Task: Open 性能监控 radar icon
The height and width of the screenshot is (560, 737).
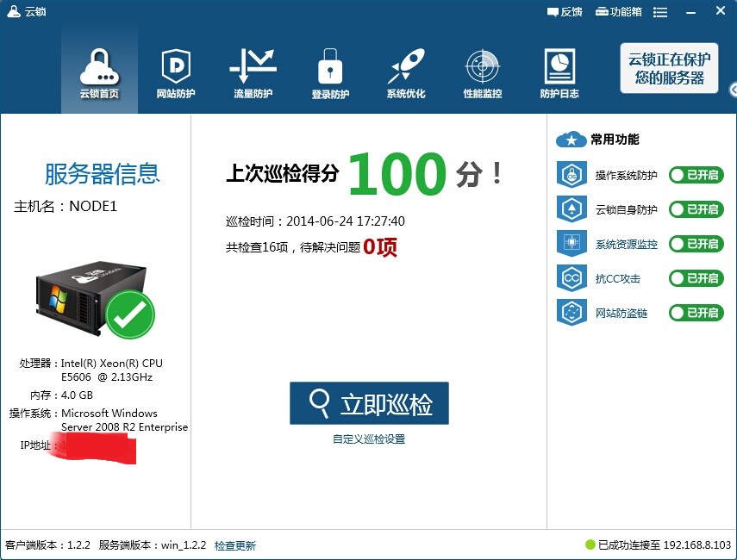Action: tap(483, 73)
